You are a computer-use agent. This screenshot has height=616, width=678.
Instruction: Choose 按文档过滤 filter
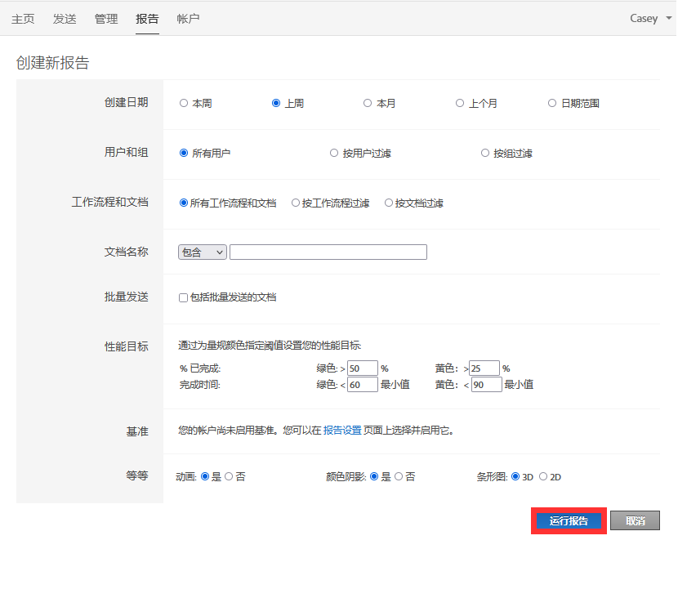pyautogui.click(x=389, y=203)
